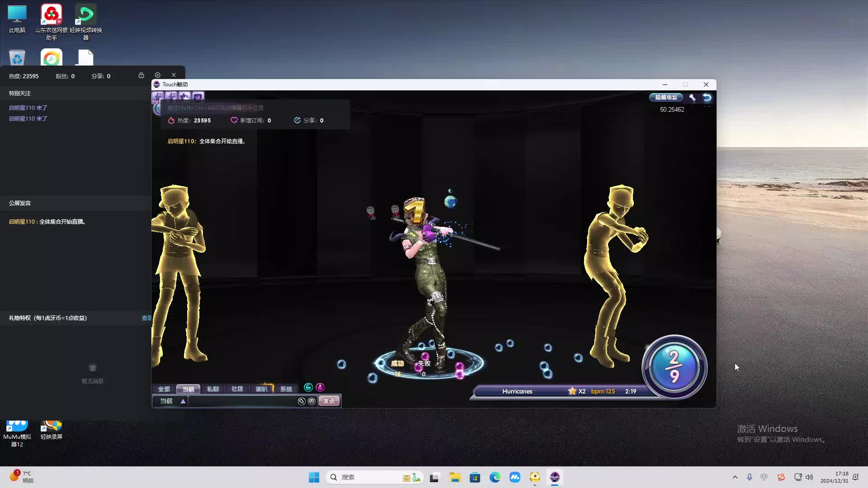
Task: Click the blue return arrow icon
Action: [x=707, y=98]
